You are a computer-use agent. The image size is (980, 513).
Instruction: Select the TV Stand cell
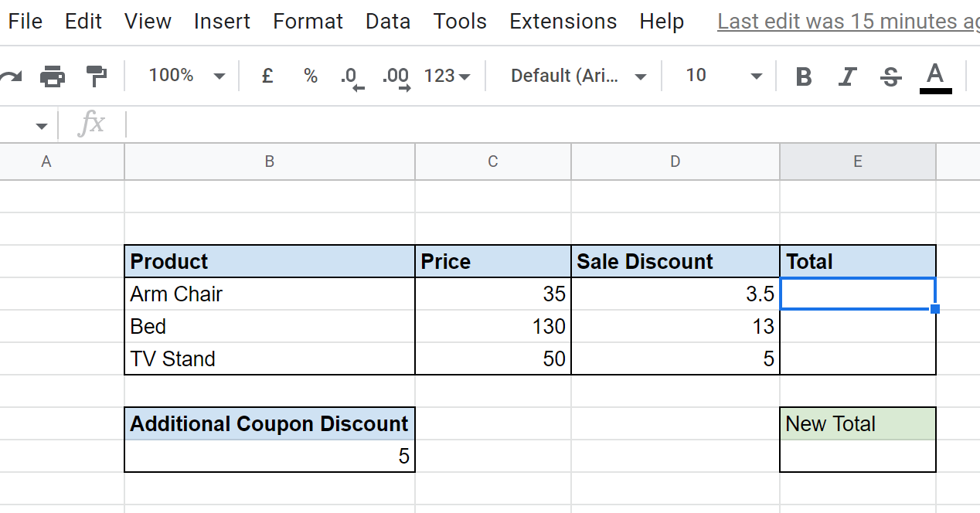269,358
